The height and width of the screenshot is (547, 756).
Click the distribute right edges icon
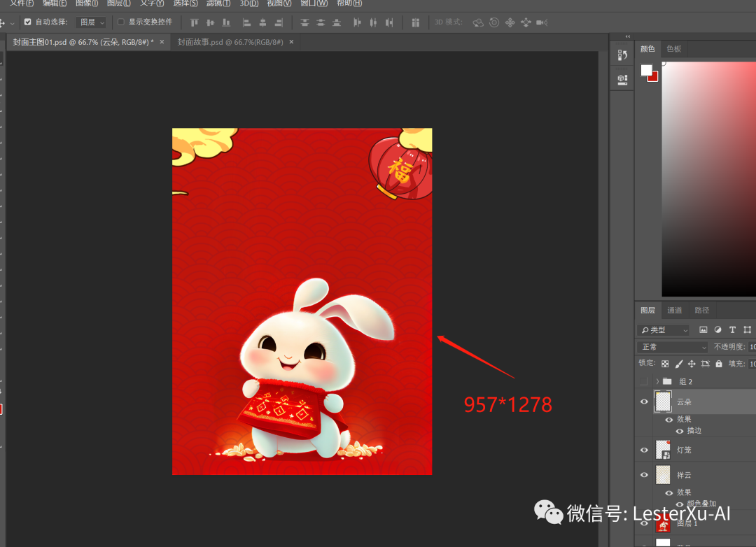[x=389, y=22]
